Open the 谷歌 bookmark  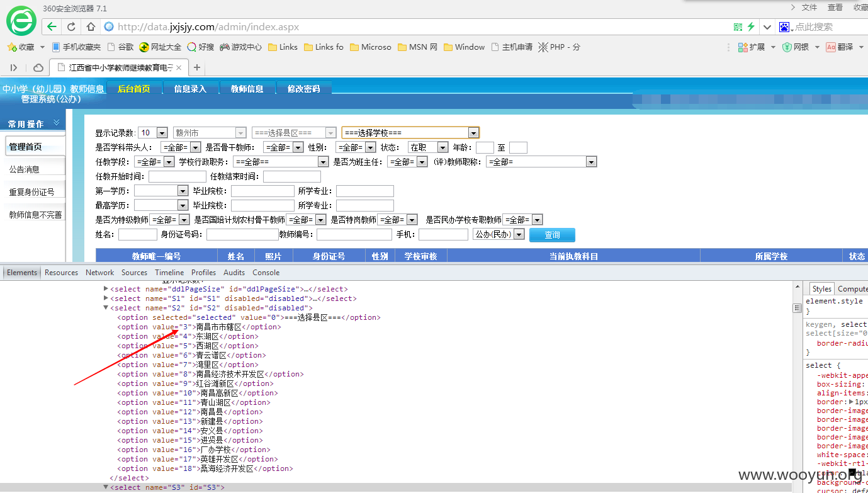[121, 47]
